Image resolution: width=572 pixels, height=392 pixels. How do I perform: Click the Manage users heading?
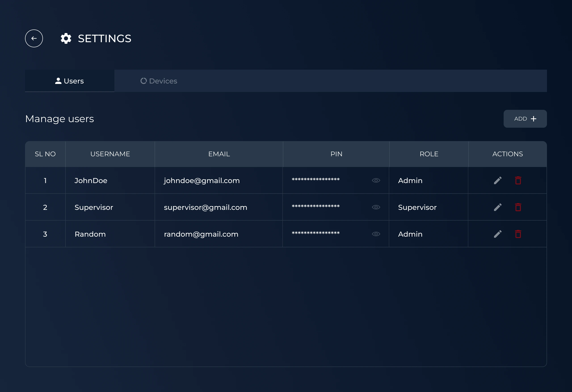(x=60, y=119)
